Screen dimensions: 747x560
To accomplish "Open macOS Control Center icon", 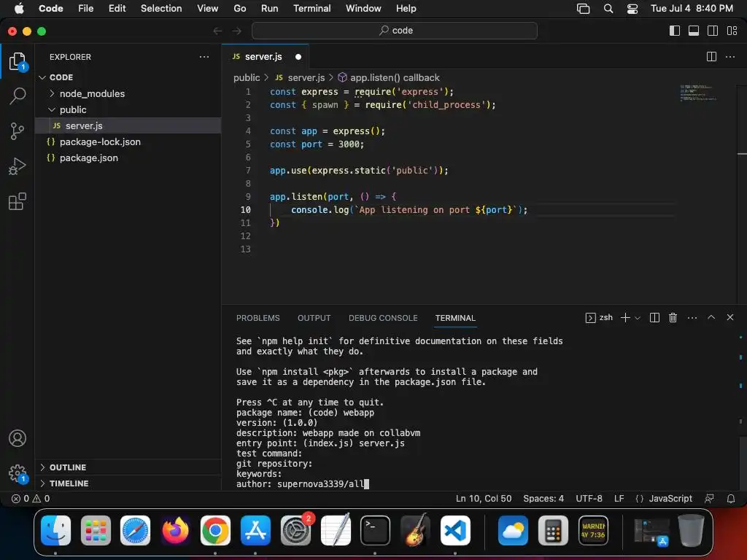I will [x=632, y=9].
